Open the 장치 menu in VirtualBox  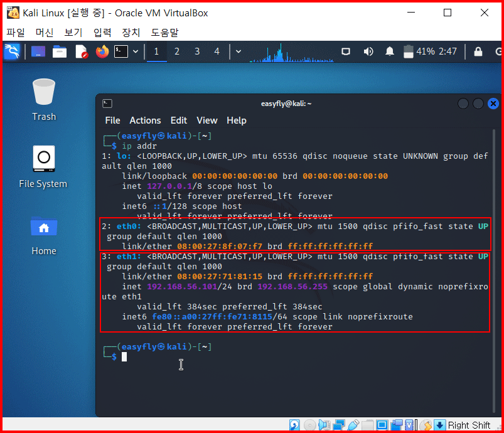[131, 32]
